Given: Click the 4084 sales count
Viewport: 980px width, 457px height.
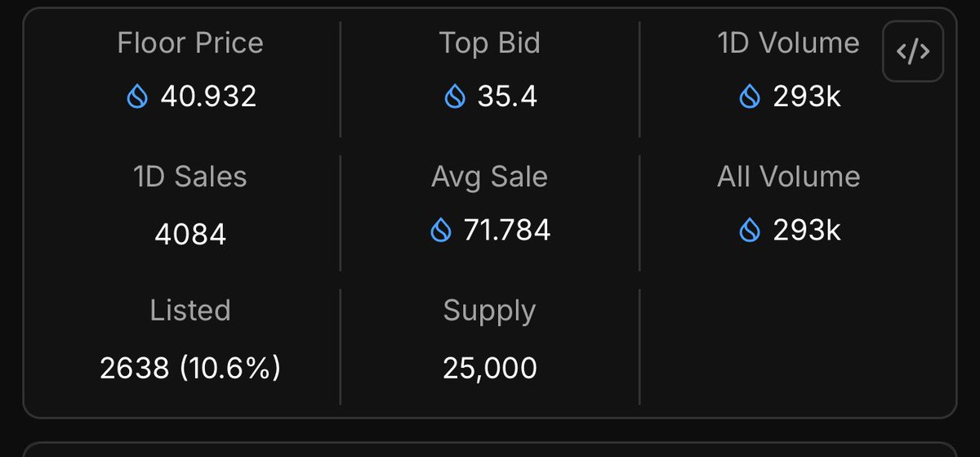Looking at the screenshot, I should 190,235.
